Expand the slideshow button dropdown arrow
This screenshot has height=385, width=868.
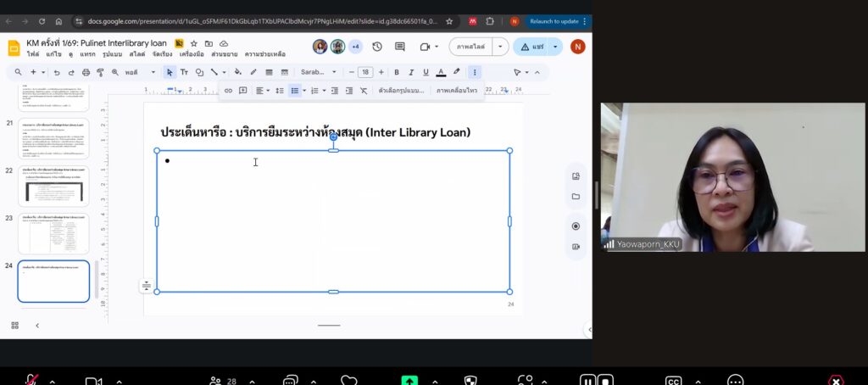(501, 47)
